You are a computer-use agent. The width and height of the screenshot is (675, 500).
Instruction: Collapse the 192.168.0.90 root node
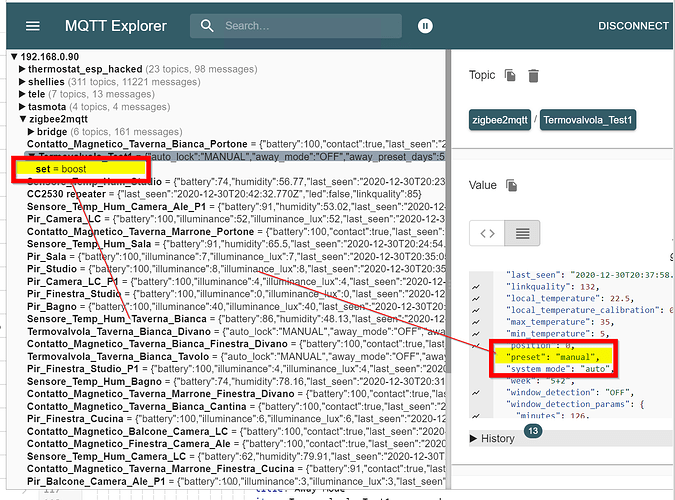pyautogui.click(x=15, y=56)
